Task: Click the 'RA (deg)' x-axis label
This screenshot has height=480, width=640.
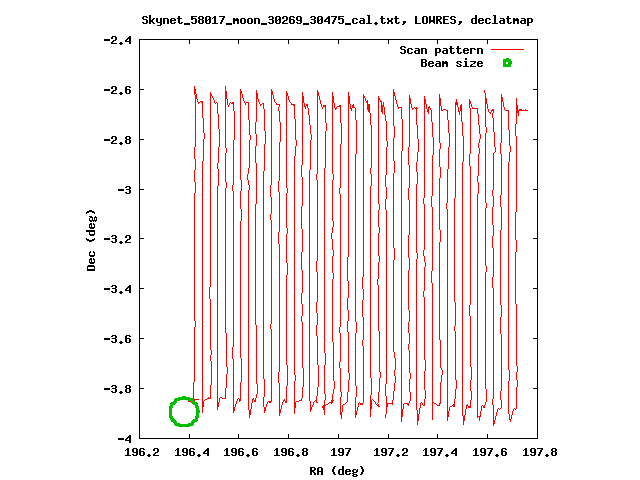Action: tap(337, 471)
